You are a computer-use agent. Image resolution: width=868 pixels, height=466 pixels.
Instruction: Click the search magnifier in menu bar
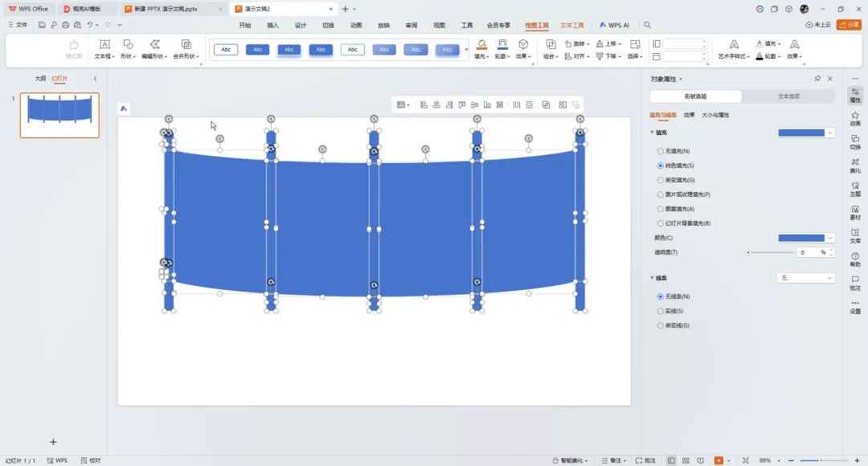647,25
